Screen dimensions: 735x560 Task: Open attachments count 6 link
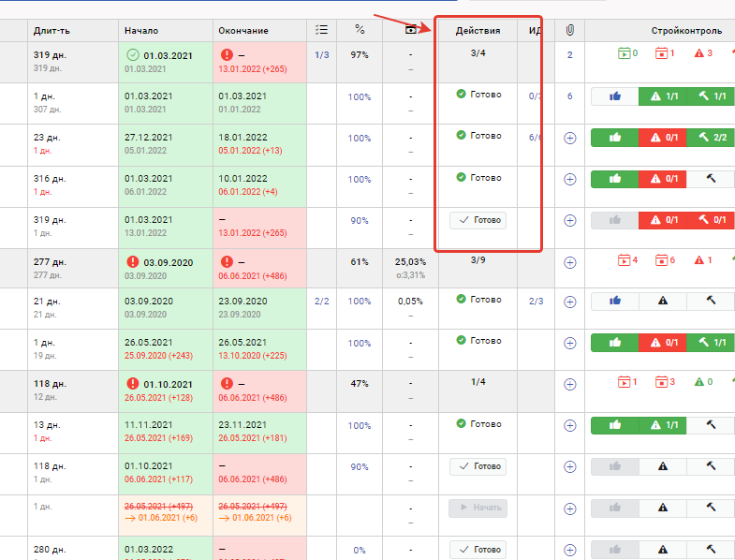coord(569,96)
